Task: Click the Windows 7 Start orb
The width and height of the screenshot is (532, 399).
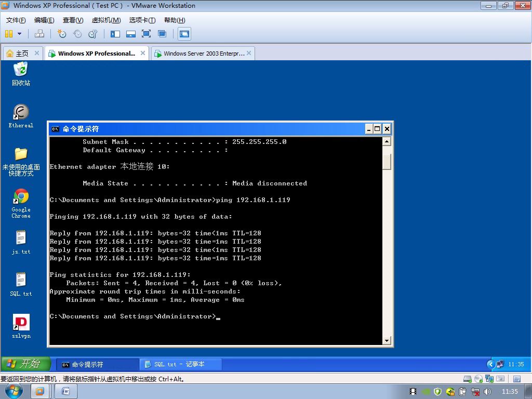Action: tap(14, 392)
